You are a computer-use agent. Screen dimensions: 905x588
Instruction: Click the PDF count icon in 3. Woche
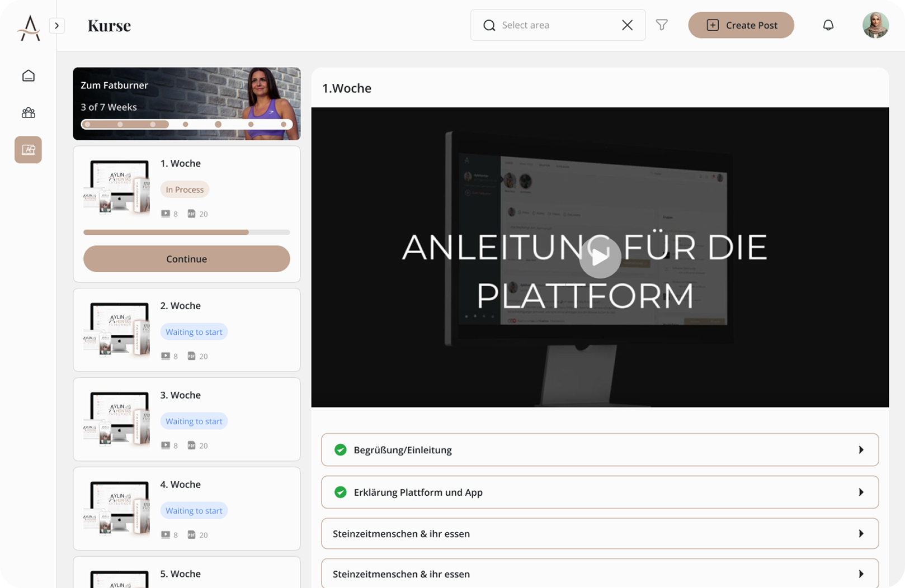tap(191, 445)
